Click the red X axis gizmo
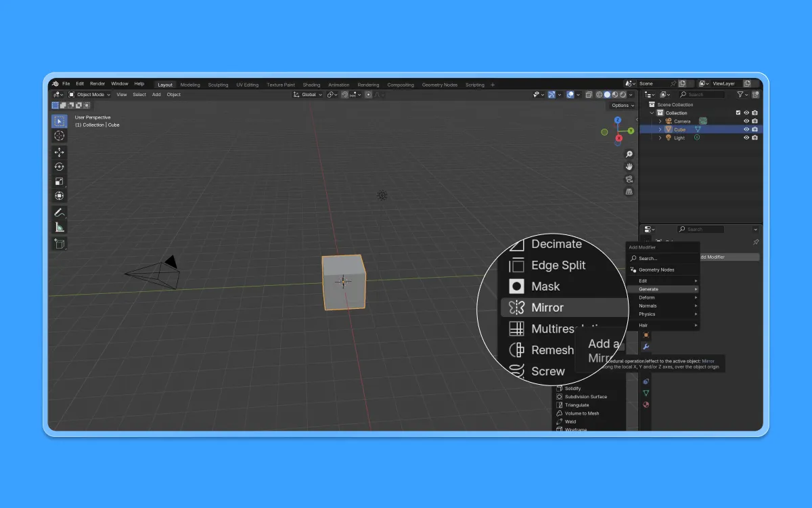 (x=618, y=137)
